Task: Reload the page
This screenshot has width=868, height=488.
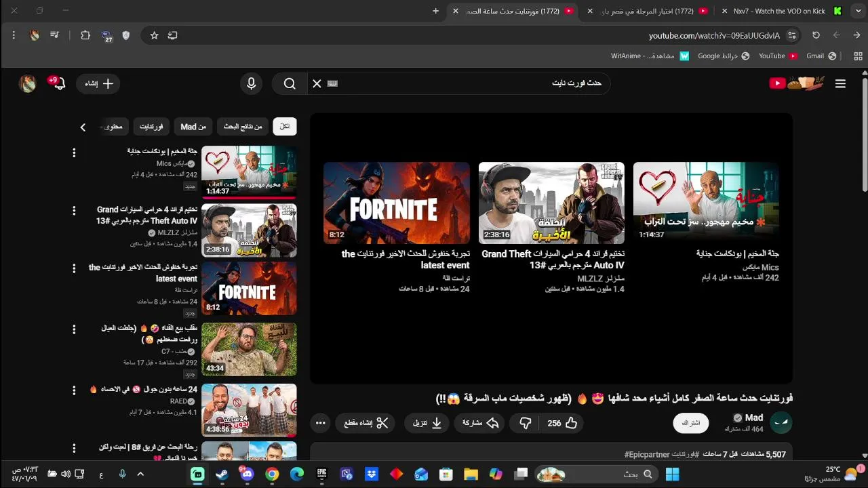Action: coord(816,35)
